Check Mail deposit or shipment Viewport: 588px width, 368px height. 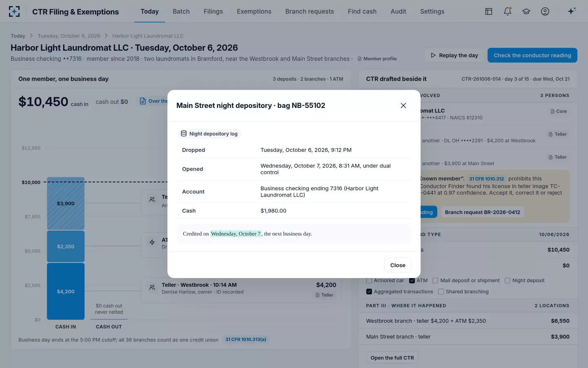(x=435, y=280)
